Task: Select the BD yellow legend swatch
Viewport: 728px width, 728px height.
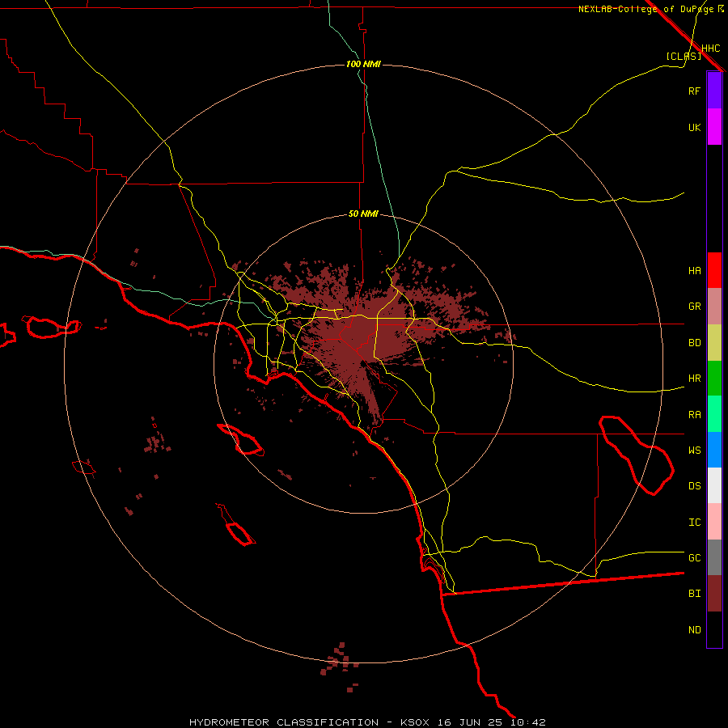Action: tap(714, 343)
